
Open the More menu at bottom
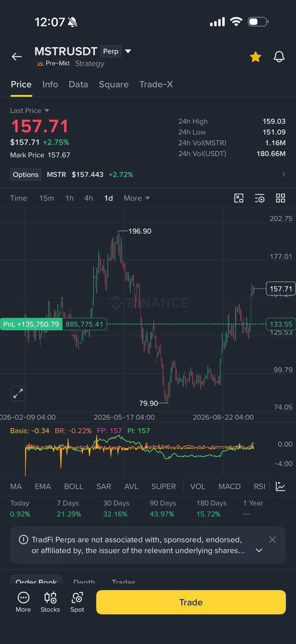click(x=23, y=602)
